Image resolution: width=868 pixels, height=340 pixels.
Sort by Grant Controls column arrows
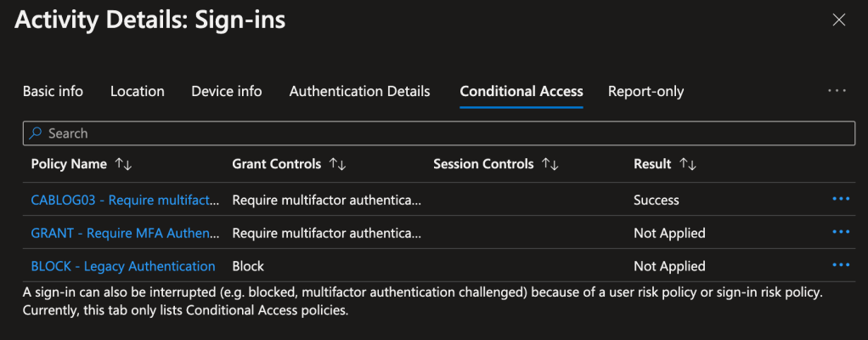pos(337,164)
